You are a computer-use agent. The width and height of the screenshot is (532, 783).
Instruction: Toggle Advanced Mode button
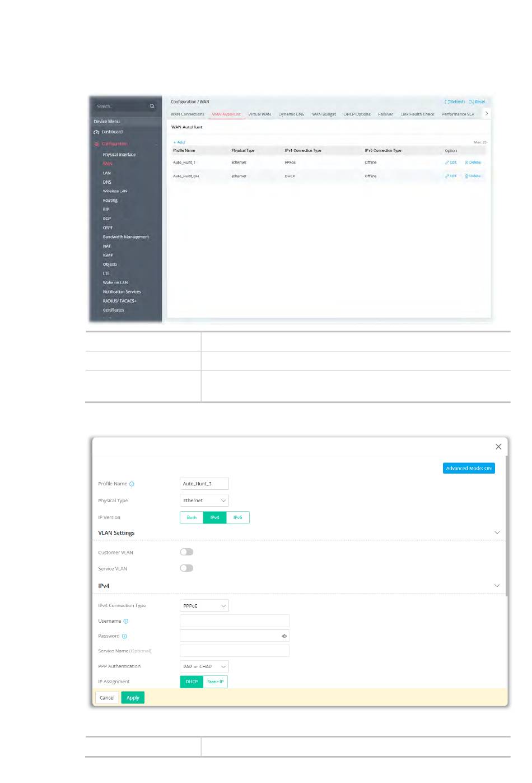[x=468, y=469]
